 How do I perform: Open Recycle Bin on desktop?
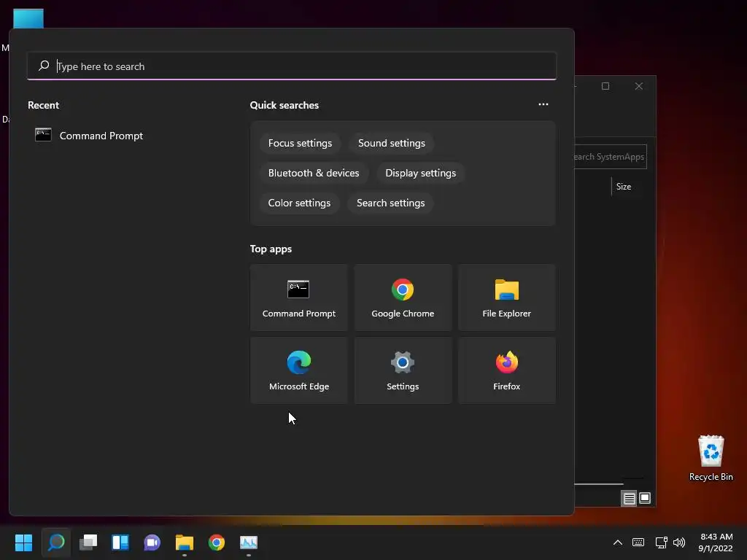[711, 458]
